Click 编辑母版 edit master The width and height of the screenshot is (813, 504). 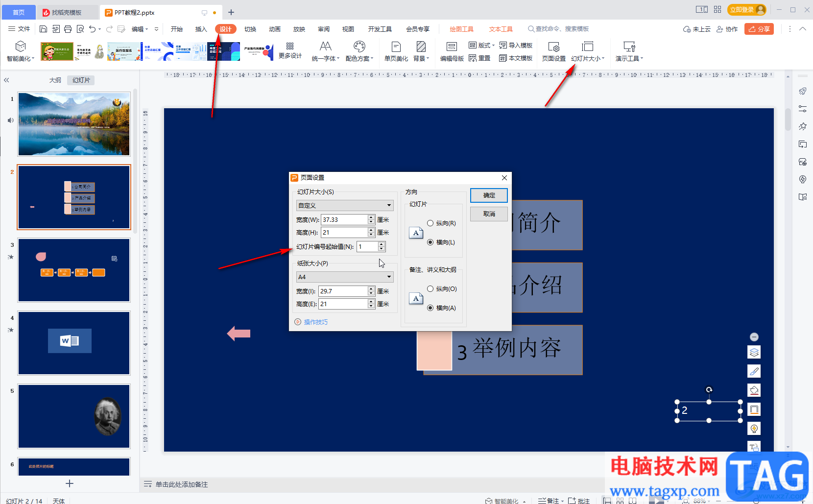(452, 51)
